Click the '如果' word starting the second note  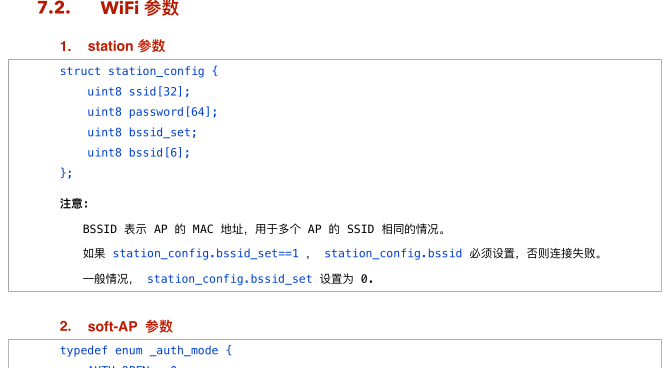(94, 254)
